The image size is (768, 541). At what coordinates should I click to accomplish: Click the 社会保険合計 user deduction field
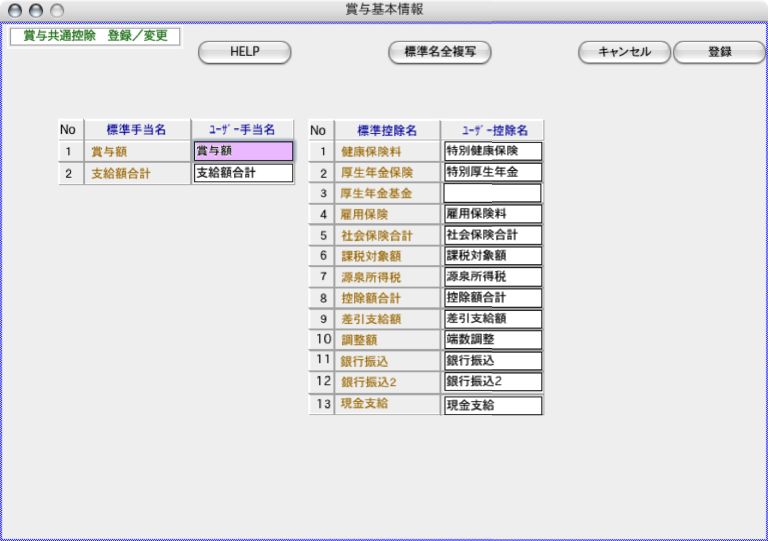(492, 235)
